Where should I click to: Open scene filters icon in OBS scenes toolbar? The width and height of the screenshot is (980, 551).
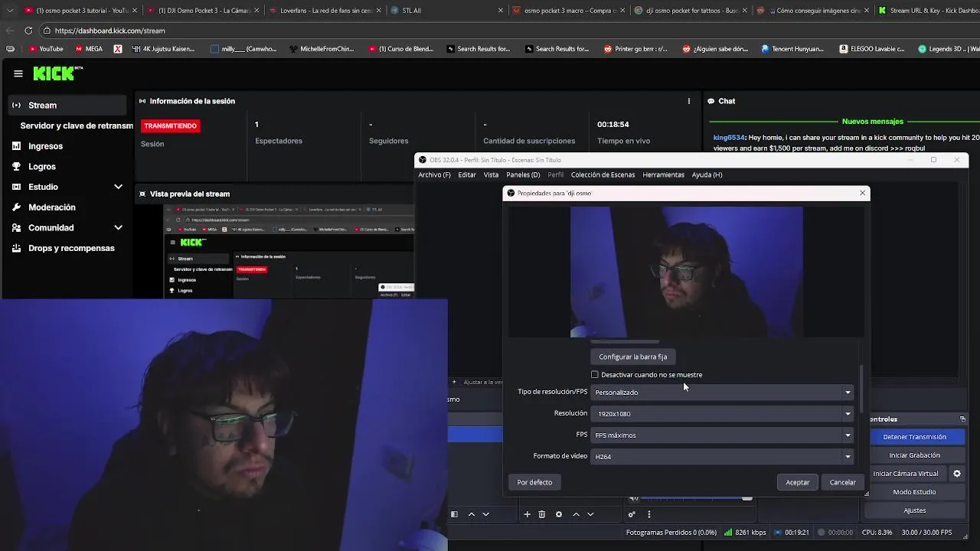pyautogui.click(x=454, y=514)
